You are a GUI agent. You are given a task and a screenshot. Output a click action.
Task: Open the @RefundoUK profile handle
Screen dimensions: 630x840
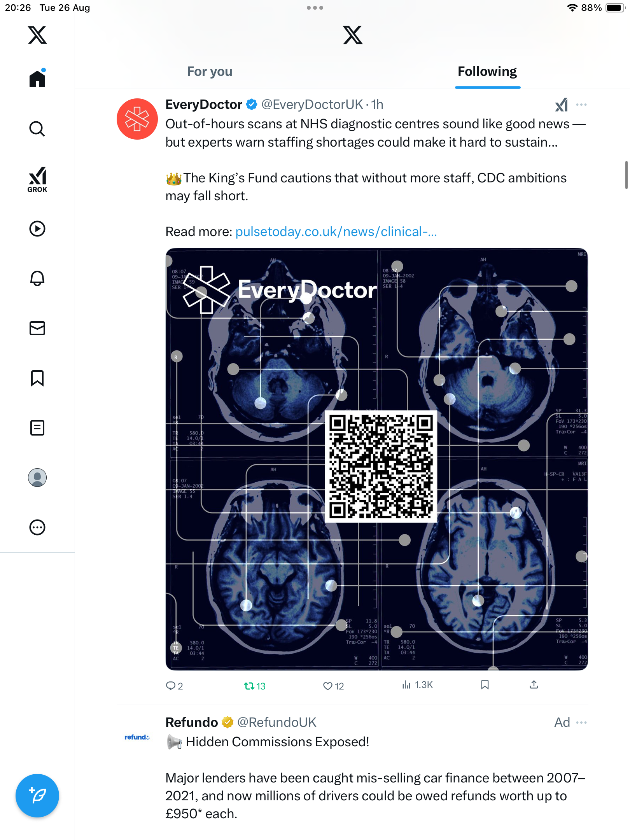(277, 723)
